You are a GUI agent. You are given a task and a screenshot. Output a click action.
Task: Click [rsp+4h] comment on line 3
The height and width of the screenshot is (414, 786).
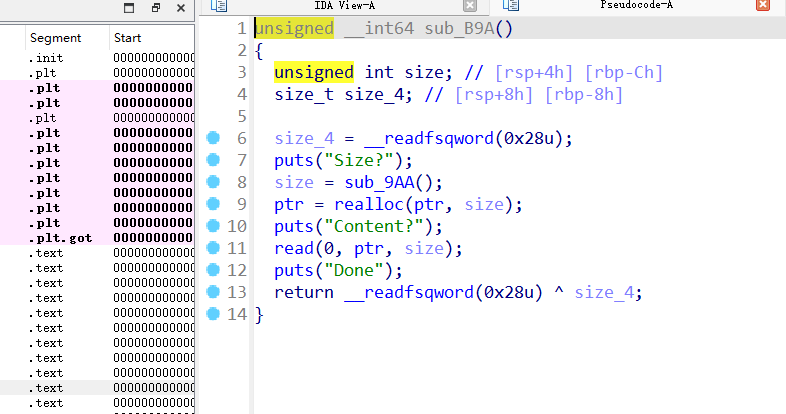[534, 72]
